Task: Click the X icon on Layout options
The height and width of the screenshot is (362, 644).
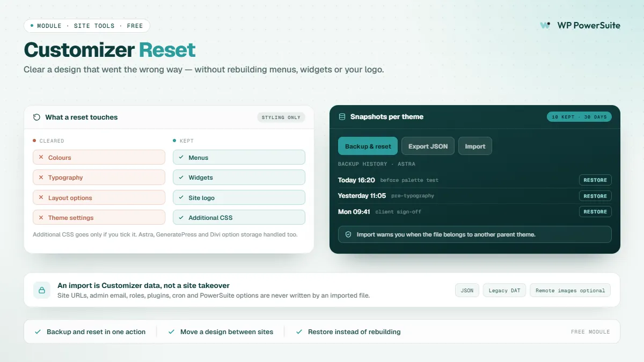Action: [41, 197]
